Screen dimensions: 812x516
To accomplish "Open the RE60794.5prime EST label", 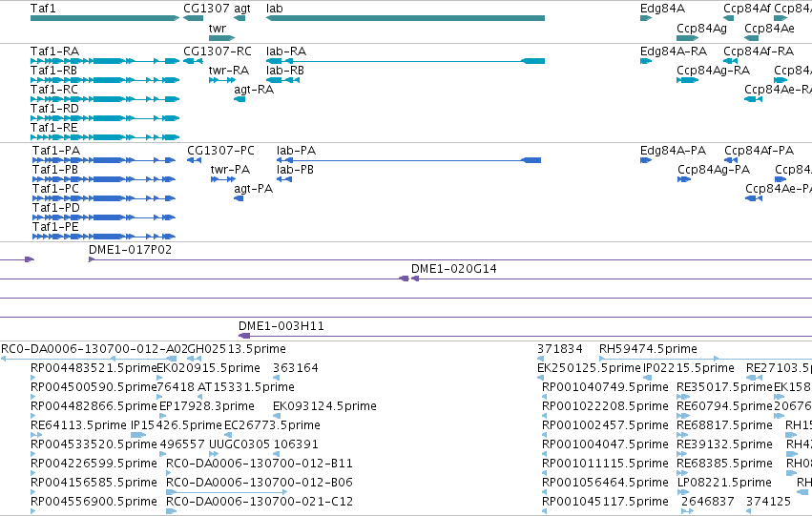I will pyautogui.click(x=724, y=407).
